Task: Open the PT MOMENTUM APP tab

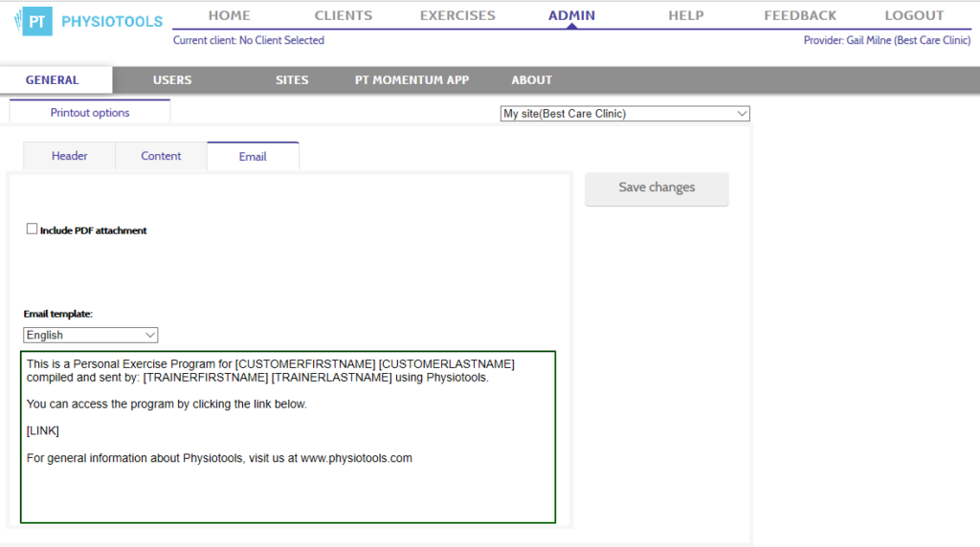Action: point(412,80)
